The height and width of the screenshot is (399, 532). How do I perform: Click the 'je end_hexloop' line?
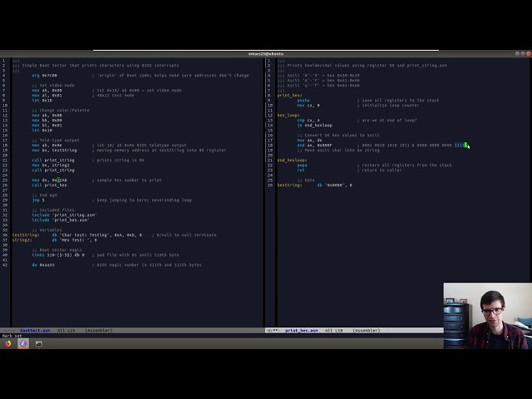click(x=314, y=126)
